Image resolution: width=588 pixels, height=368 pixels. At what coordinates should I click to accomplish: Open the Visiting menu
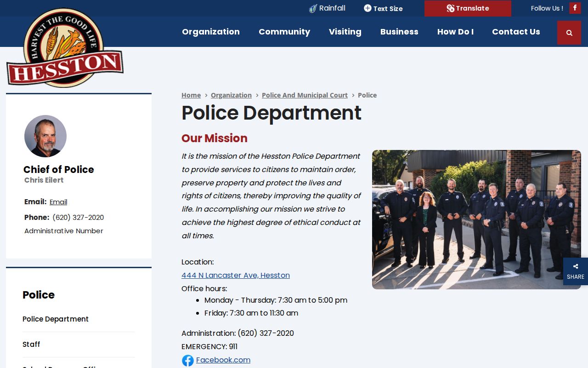(x=345, y=32)
